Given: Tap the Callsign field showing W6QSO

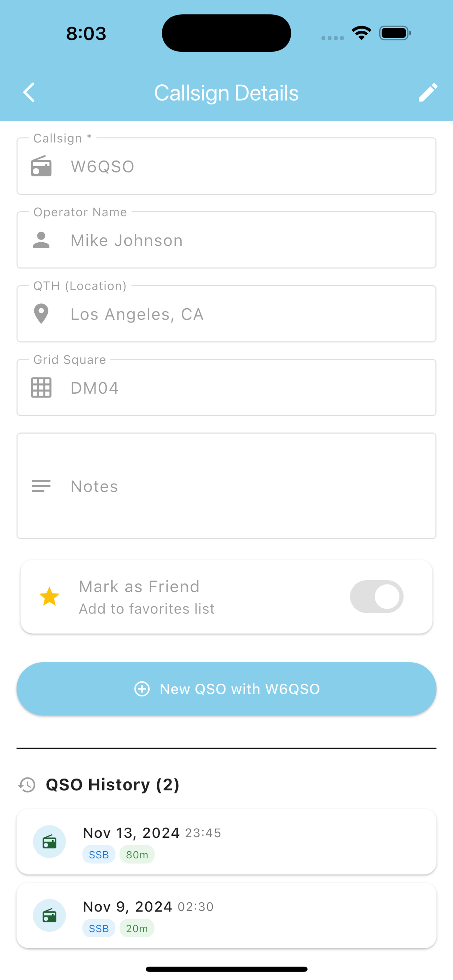Looking at the screenshot, I should (x=243, y=166).
